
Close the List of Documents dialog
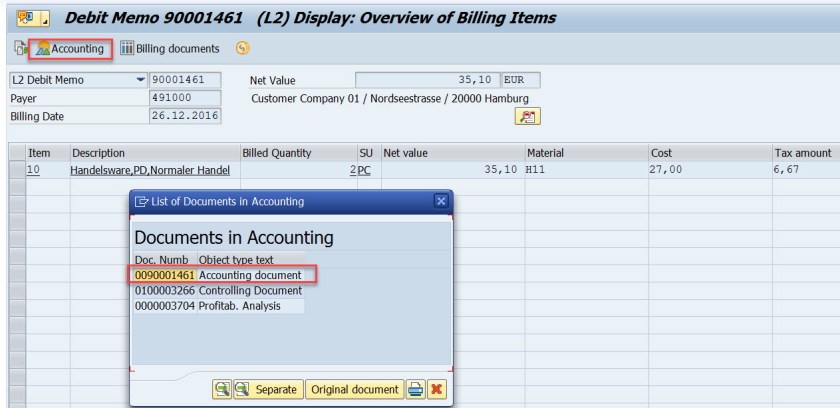(x=441, y=201)
